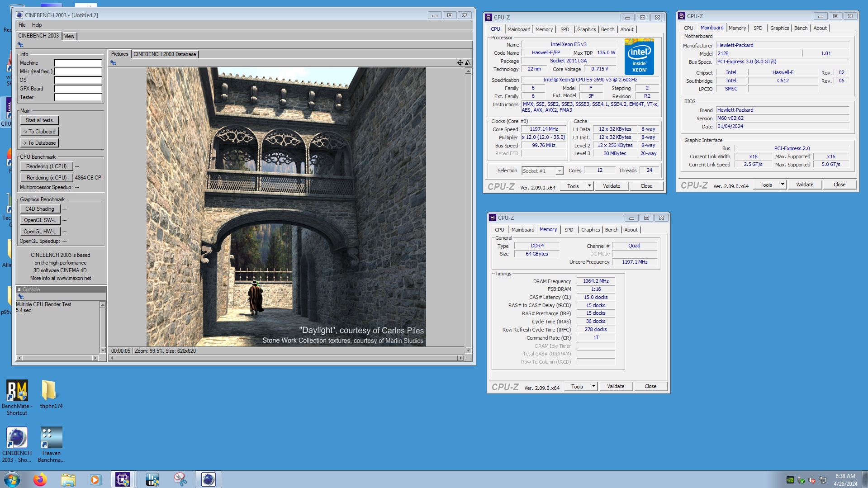The image size is (868, 488).
Task: Open Windows Explorer from the taskbar
Action: tap(68, 479)
